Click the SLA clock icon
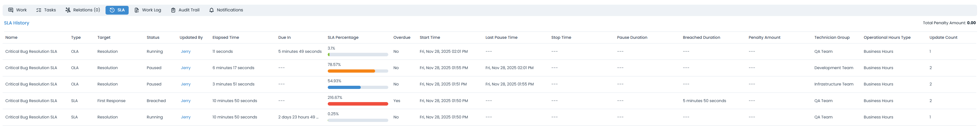Viewport: 980px width, 126px height. click(x=112, y=10)
